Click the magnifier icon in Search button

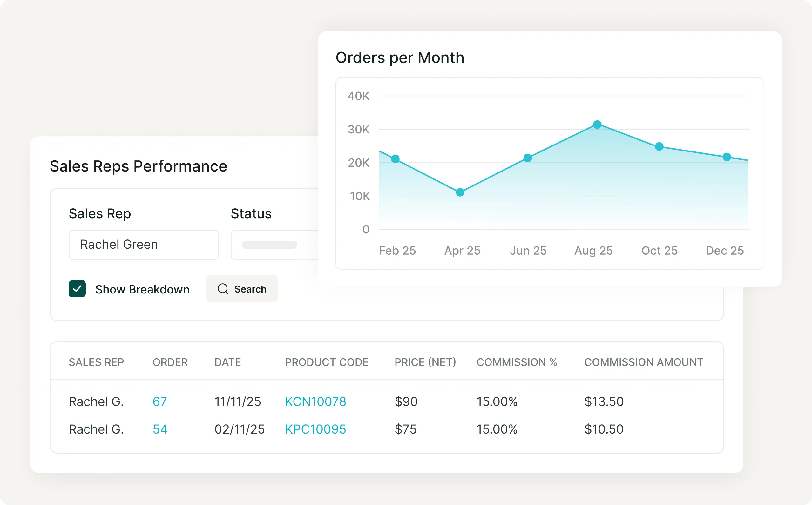223,289
